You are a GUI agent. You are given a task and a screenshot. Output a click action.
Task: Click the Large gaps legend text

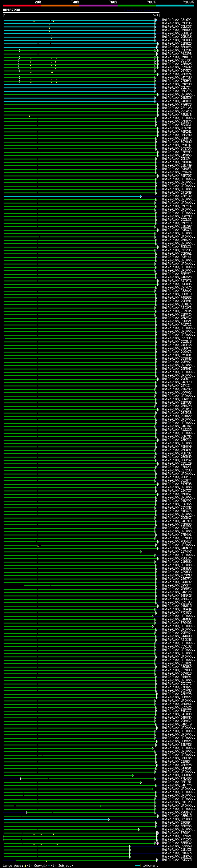coord(38,865)
